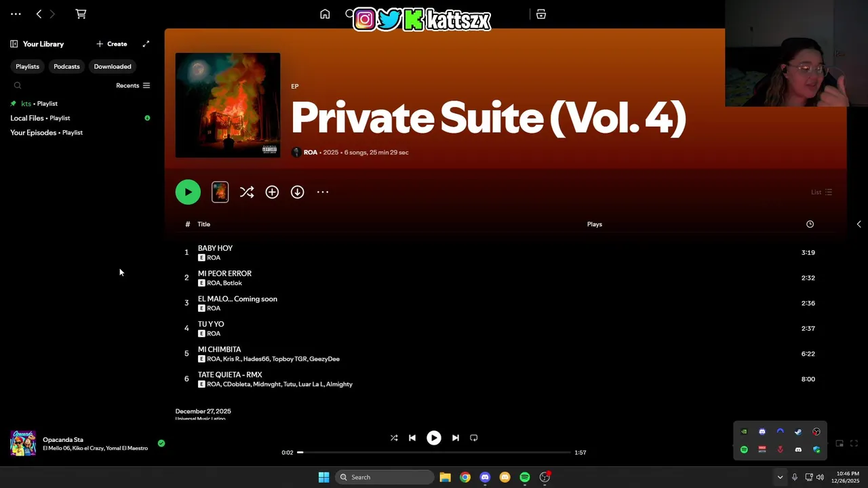Viewport: 868px width, 488px height.
Task: Open artist Hades66 on MI CHIMBITA
Action: [256, 359]
